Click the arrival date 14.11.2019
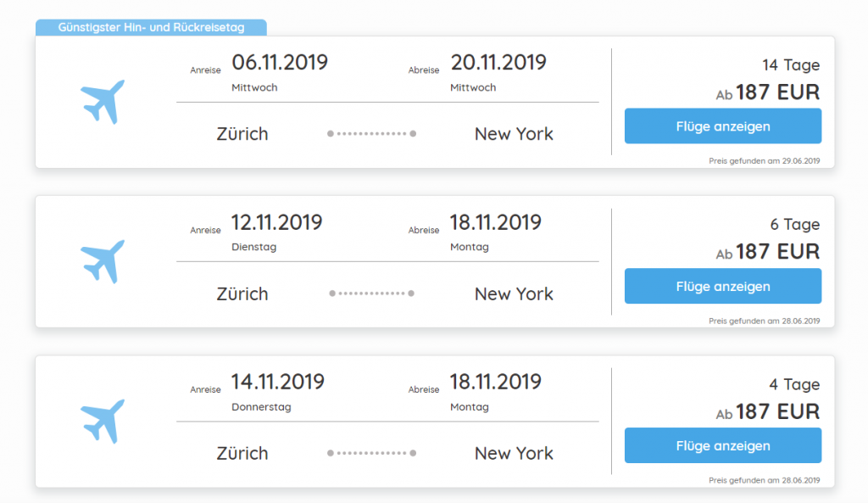The width and height of the screenshot is (868, 503). pyautogui.click(x=277, y=382)
